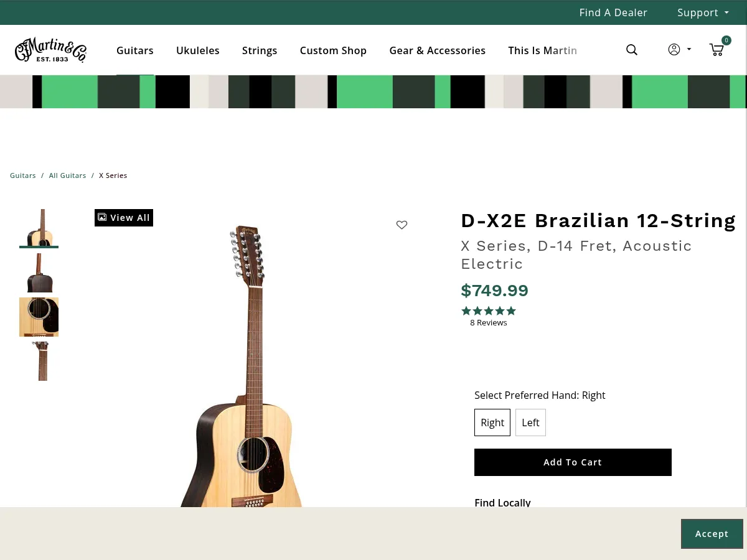Click the Martin & Co. Est. 1833 logo
The height and width of the screenshot is (560, 747).
coord(50,50)
